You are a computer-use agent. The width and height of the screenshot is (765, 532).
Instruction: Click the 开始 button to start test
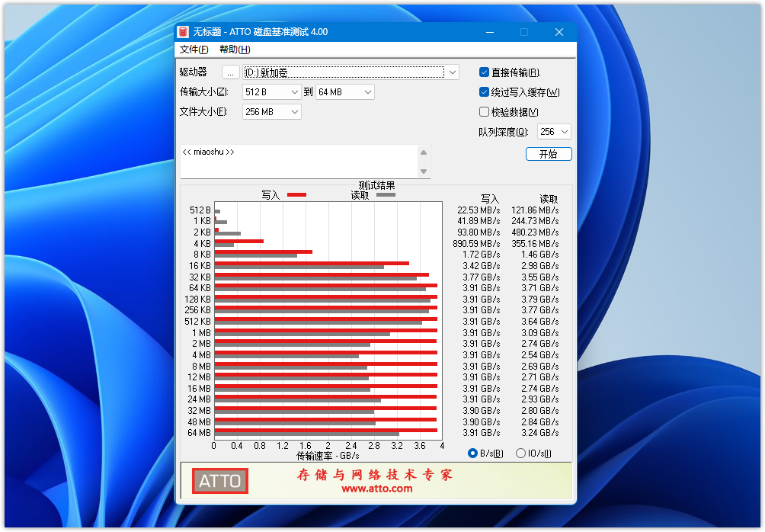point(549,154)
